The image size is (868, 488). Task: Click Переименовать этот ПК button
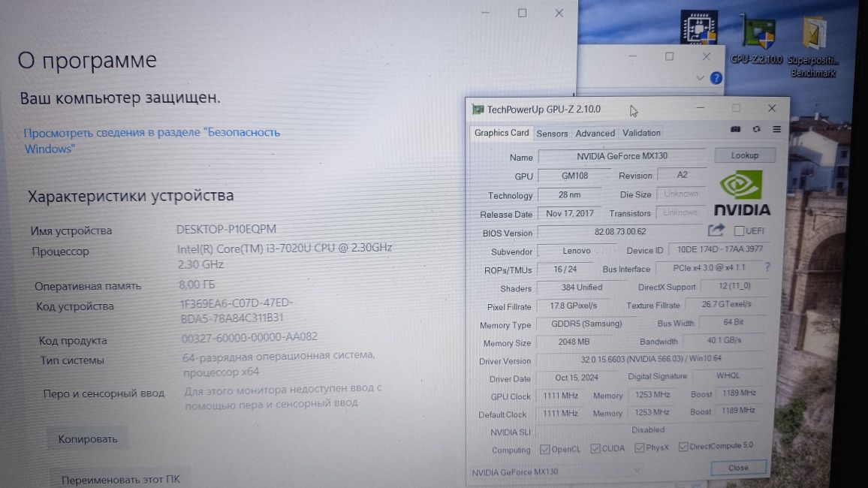coord(120,479)
